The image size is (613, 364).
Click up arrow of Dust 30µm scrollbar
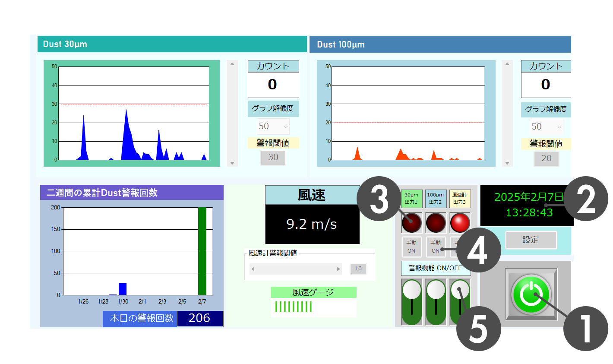tap(232, 64)
